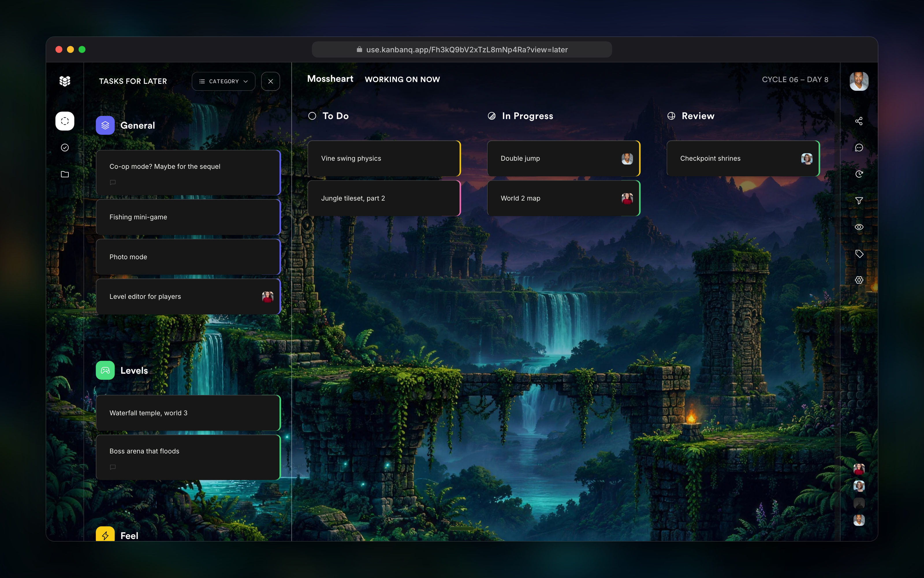This screenshot has width=924, height=578.
Task: Click the To Do column status circle
Action: click(312, 116)
